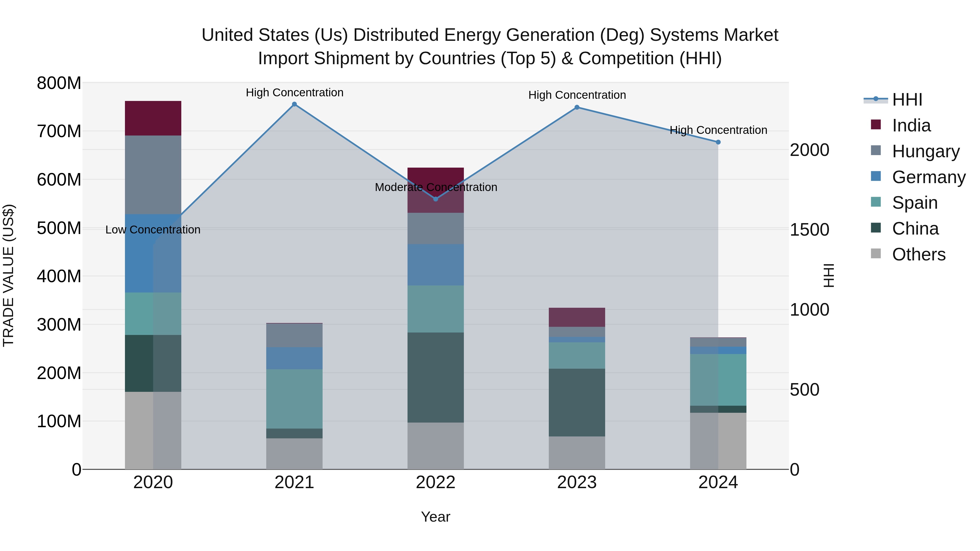Screen dimensions: 980x551
Task: Click the China segment of 2021 bar
Action: [x=295, y=433]
